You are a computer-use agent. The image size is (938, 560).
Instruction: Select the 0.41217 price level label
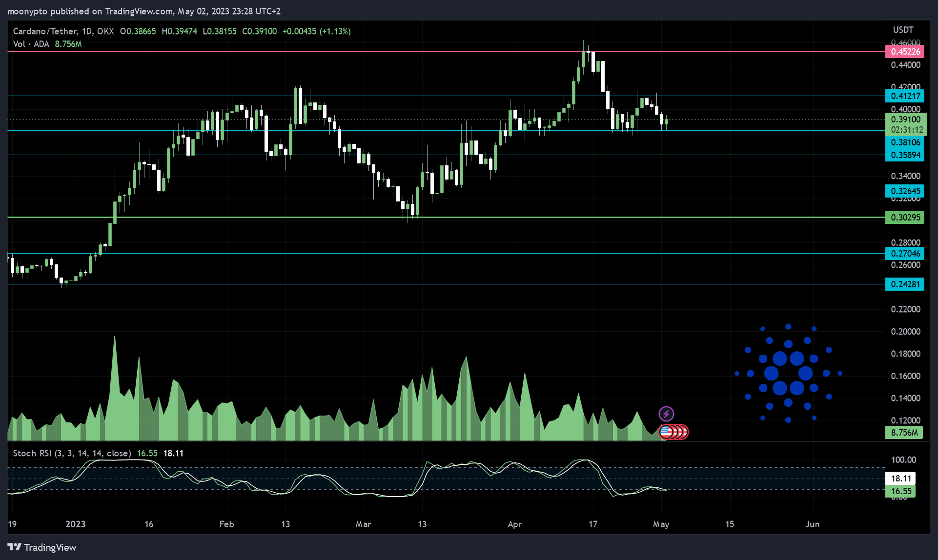click(904, 96)
